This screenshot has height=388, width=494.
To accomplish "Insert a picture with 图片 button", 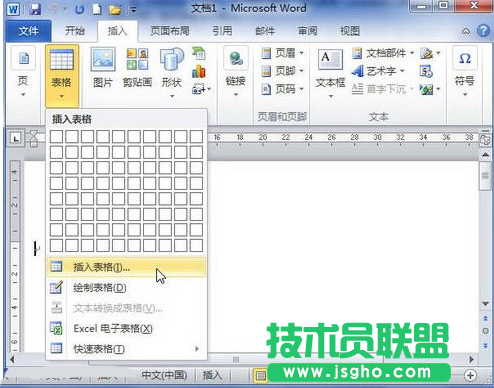I will tap(103, 68).
